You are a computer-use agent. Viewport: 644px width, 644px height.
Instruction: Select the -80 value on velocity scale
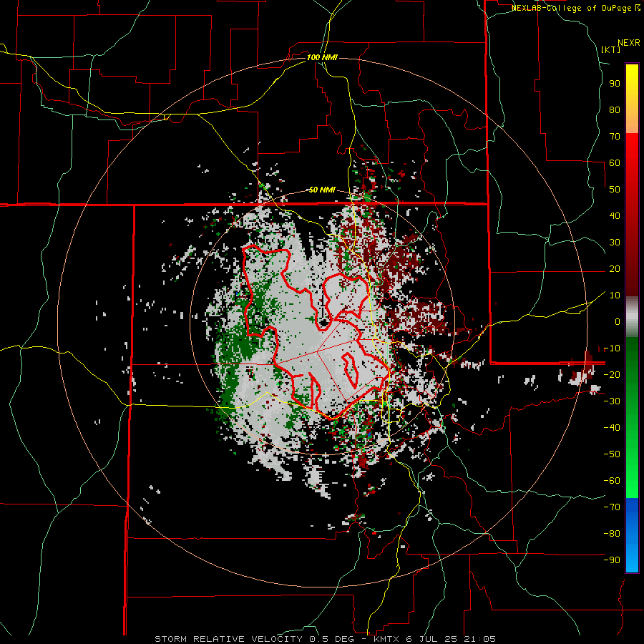pos(612,534)
